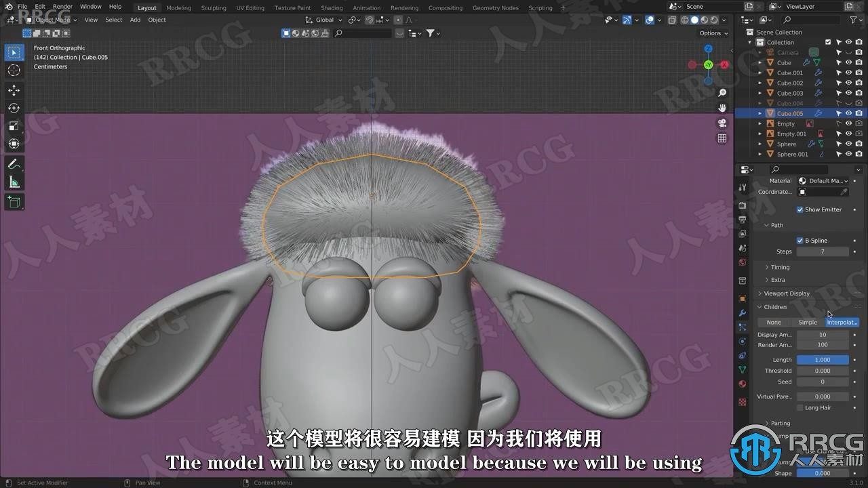Select the Measure tool
The image size is (868, 488).
tap(14, 182)
